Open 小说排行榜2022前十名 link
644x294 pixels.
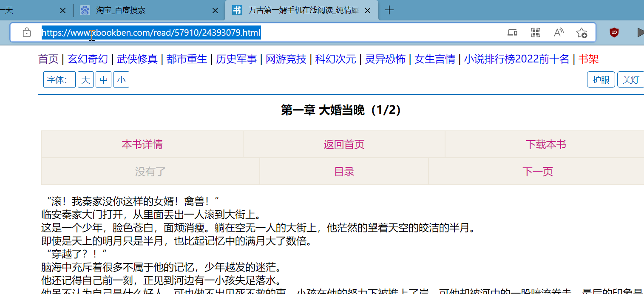coord(516,59)
